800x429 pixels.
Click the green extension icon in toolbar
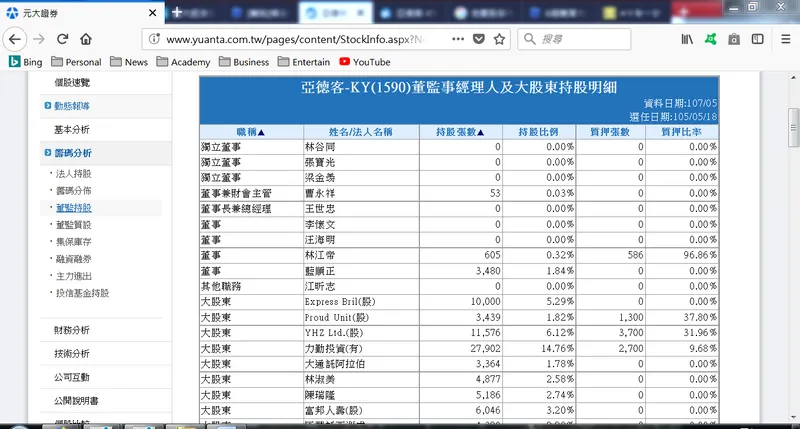tap(711, 39)
